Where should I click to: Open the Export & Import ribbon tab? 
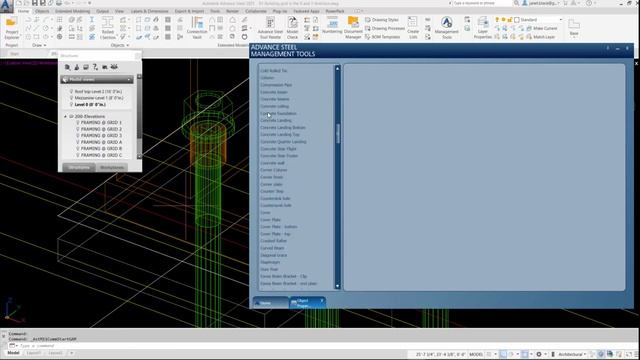[x=189, y=11]
